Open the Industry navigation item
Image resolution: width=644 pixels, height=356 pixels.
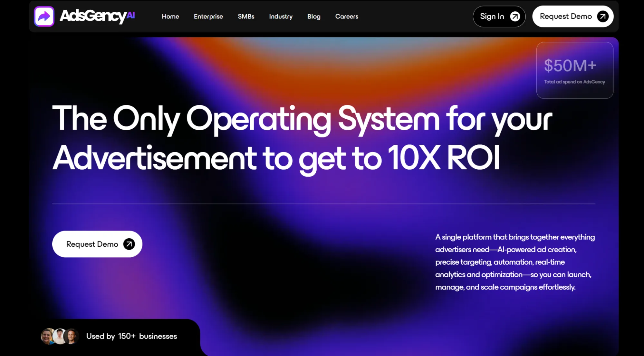pos(281,16)
